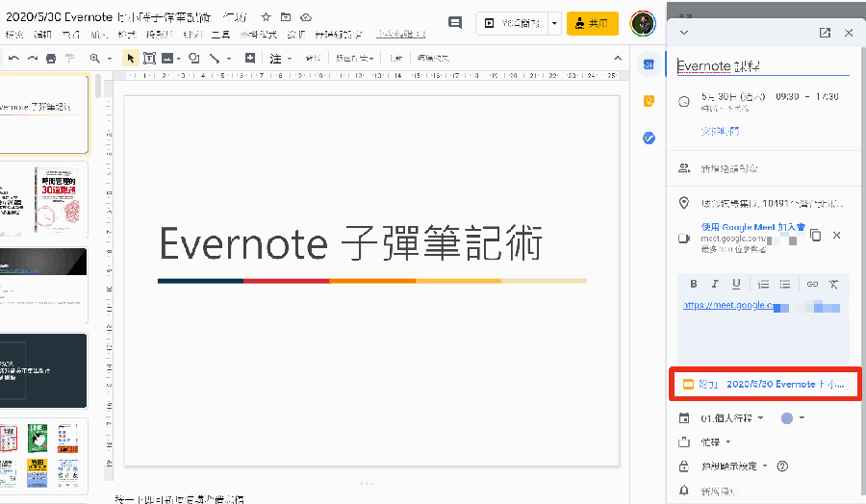Image resolution: width=866 pixels, height=504 pixels.
Task: Apply italic in event description
Action: coord(715,284)
